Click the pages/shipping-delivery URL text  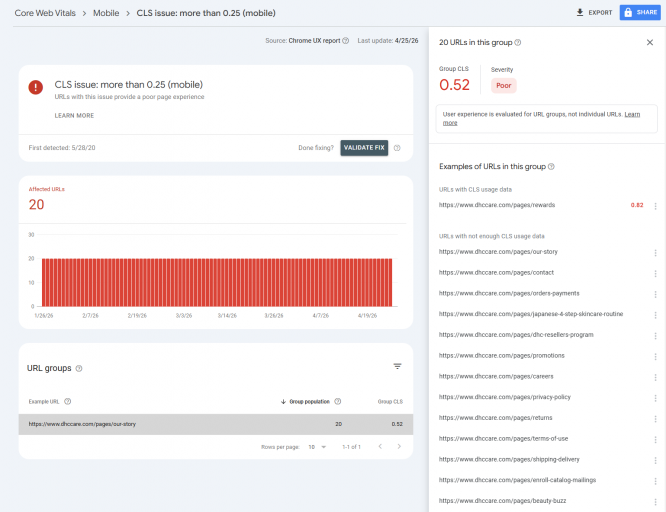509,459
